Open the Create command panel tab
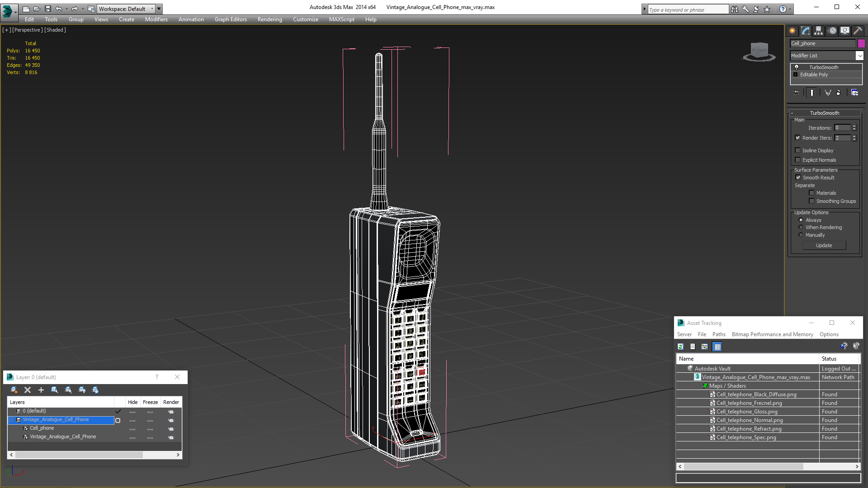 point(792,31)
